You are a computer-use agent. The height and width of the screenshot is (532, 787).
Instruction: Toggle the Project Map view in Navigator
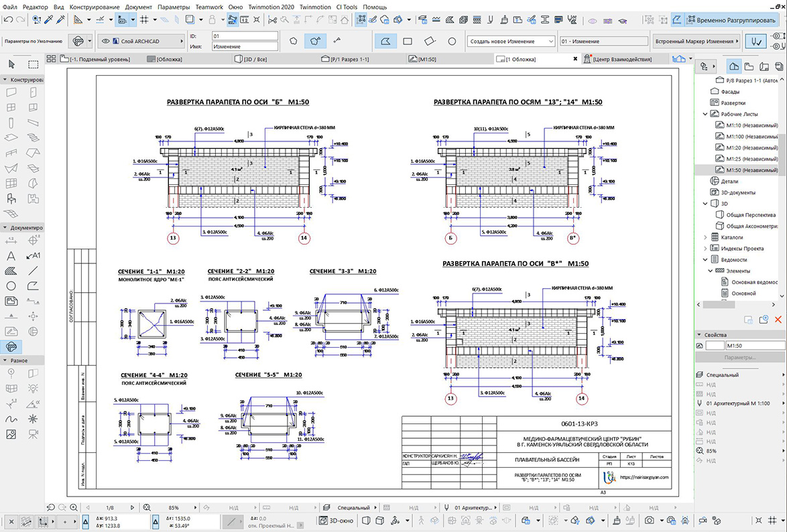coord(733,66)
